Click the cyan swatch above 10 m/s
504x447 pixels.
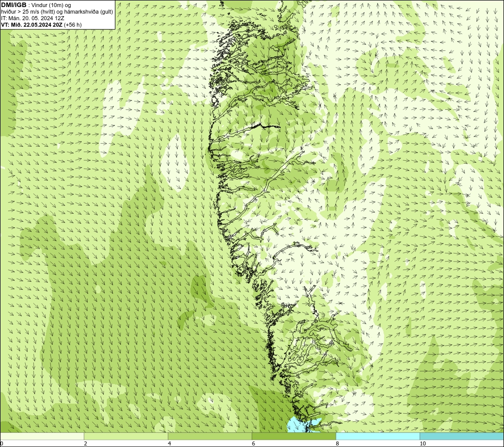tap(462, 436)
